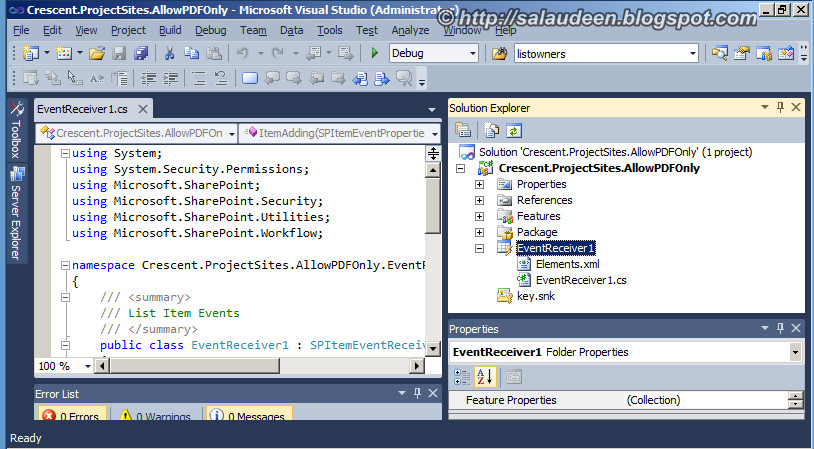Image resolution: width=814 pixels, height=449 pixels.
Task: Expand the References node in Solution Explorer
Action: (x=479, y=200)
